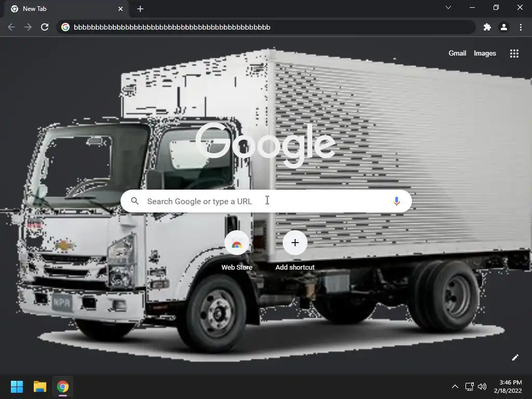Image resolution: width=532 pixels, height=399 pixels.
Task: Click the Add shortcut label
Action: [x=295, y=268]
